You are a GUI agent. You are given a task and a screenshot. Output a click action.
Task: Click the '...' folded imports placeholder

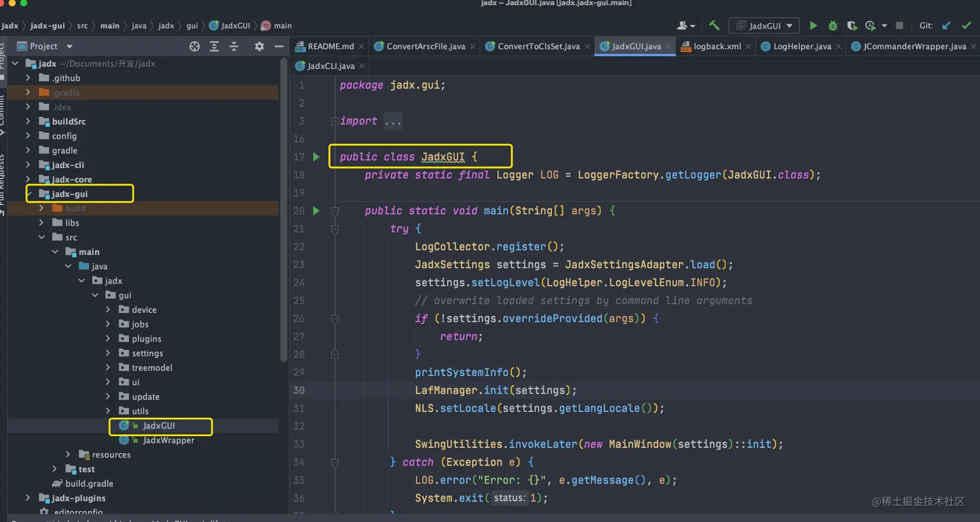click(x=393, y=121)
